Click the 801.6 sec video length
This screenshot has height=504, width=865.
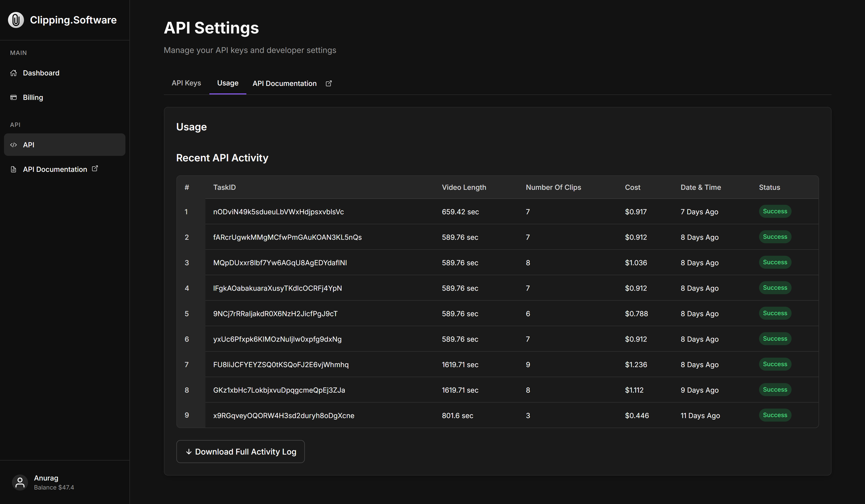click(x=457, y=416)
